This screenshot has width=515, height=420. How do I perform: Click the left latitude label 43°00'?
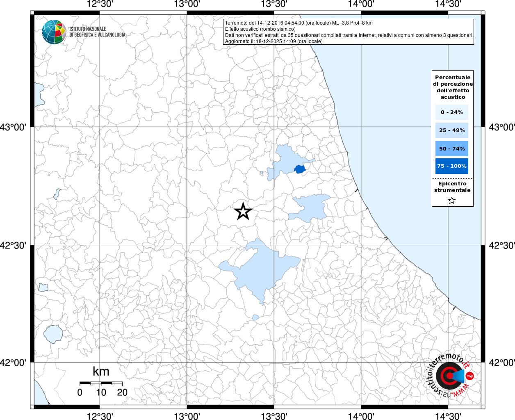pos(13,127)
